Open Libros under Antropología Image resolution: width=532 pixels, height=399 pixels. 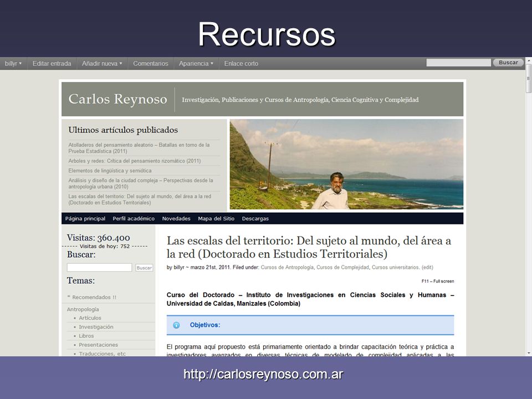coord(86,336)
